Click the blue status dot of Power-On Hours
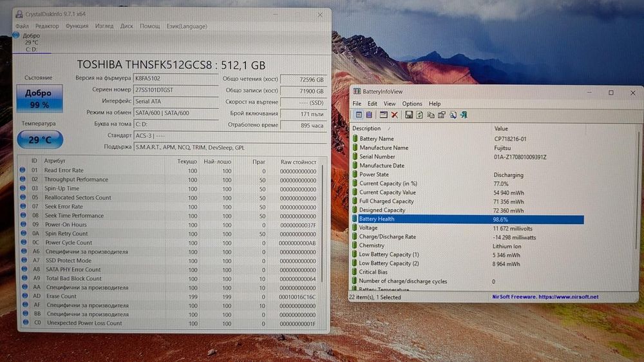Viewport: 644px width, 362px height. tap(23, 224)
